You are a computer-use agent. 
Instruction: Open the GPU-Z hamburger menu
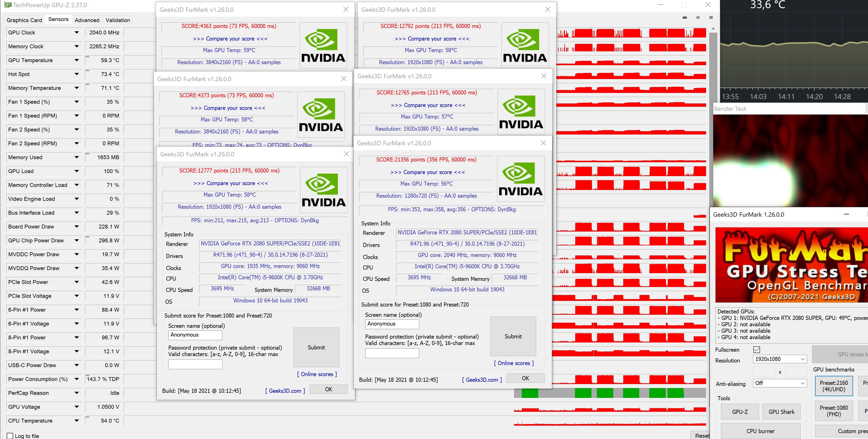(711, 17)
